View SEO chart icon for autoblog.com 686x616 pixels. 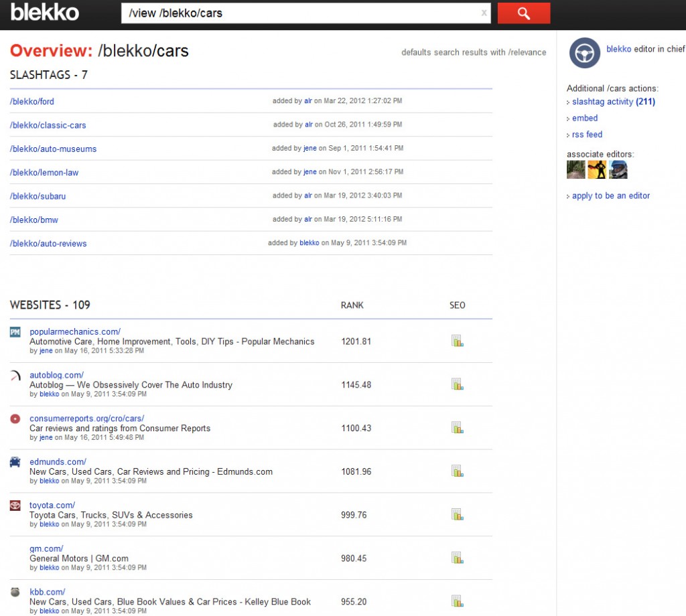coord(457,384)
